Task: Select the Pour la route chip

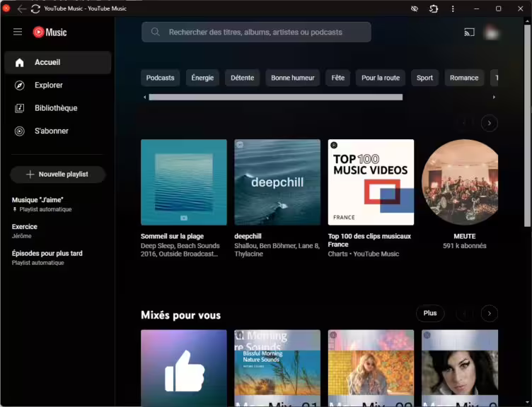Action: [381, 78]
